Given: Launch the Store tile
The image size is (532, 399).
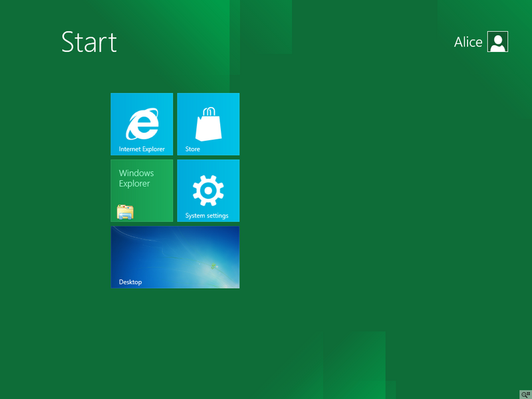Looking at the screenshot, I should (208, 124).
